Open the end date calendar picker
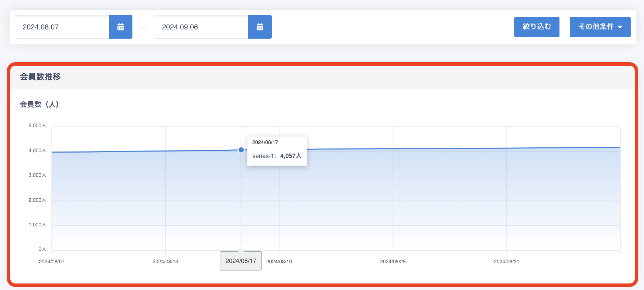 coord(260,27)
